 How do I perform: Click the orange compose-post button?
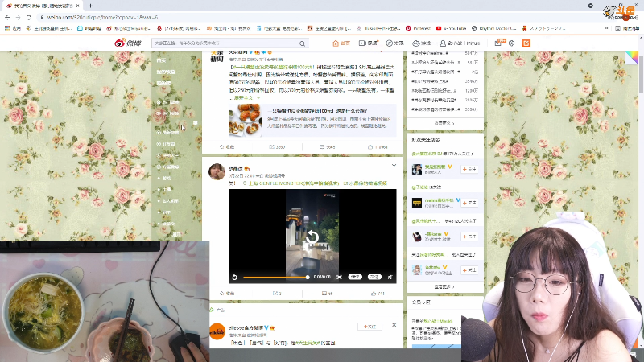pos(526,43)
